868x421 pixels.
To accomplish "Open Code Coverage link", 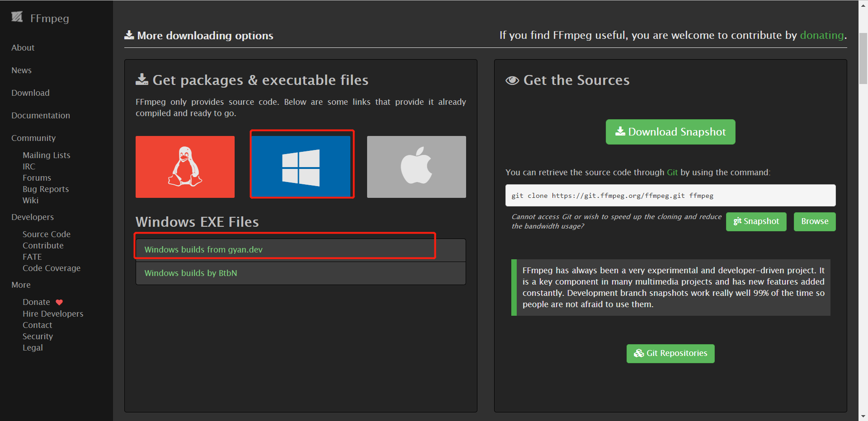I will click(x=52, y=268).
